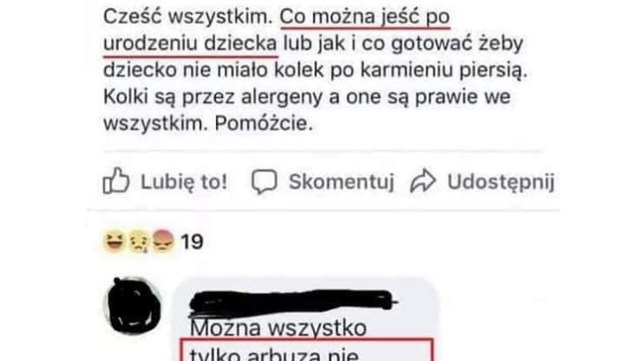The height and width of the screenshot is (361, 644).
Task: Open the reactions count of 19
Action: 192,242
